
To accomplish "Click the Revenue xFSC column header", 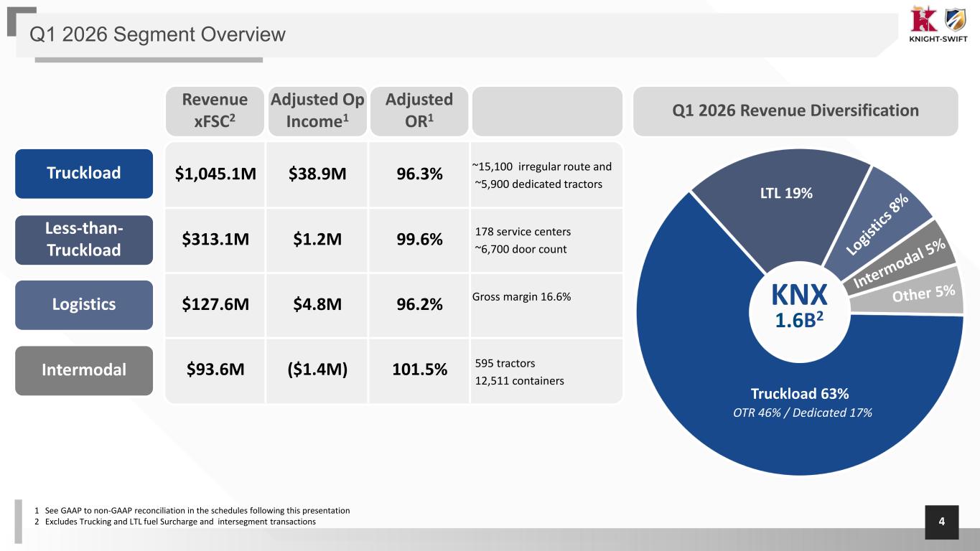I will (215, 110).
